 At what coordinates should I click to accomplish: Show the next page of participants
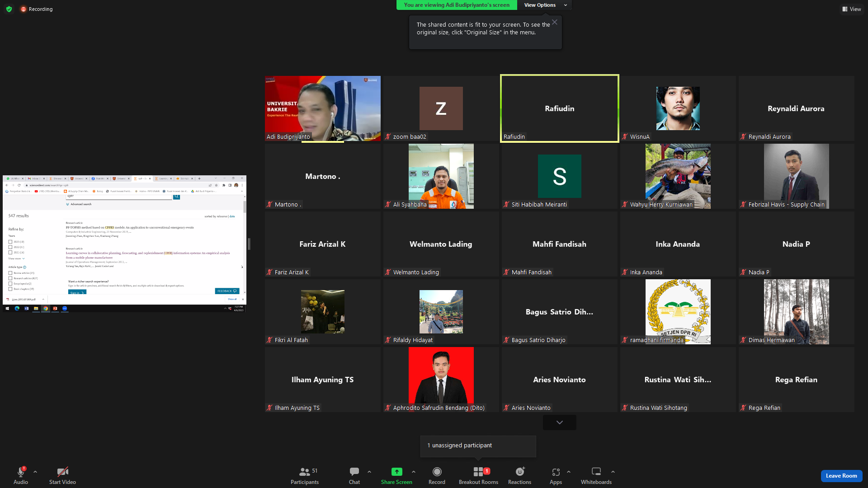coord(560,422)
